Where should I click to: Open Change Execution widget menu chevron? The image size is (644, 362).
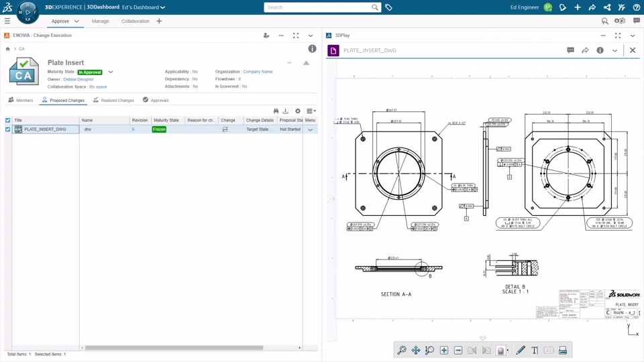coord(311,36)
